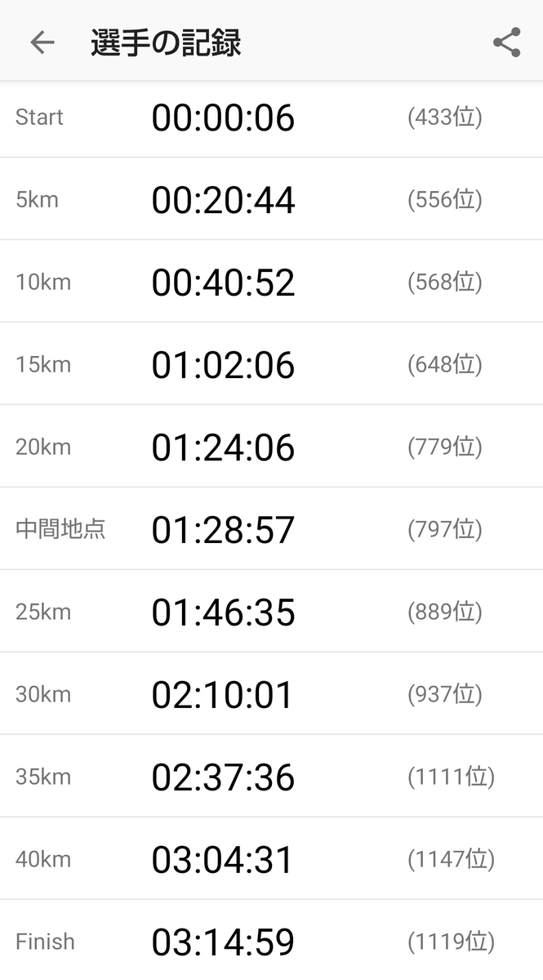
Task: Select the 25km time 01:46:35
Action: (223, 612)
